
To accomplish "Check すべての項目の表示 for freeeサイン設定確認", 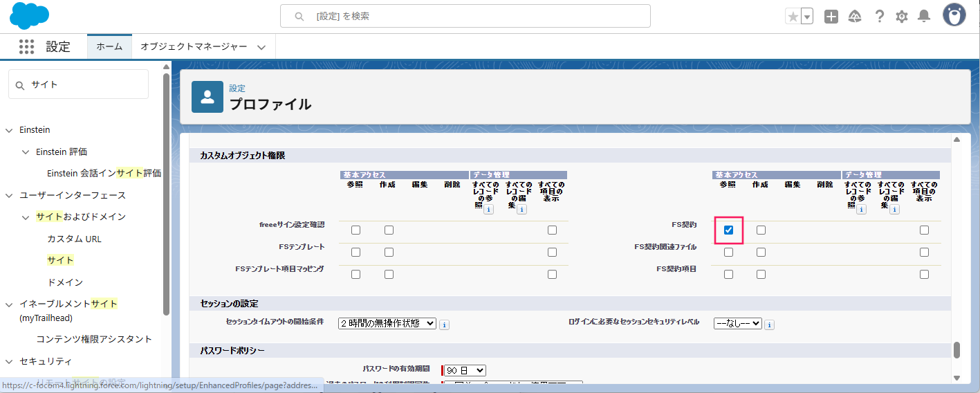I will click(552, 230).
